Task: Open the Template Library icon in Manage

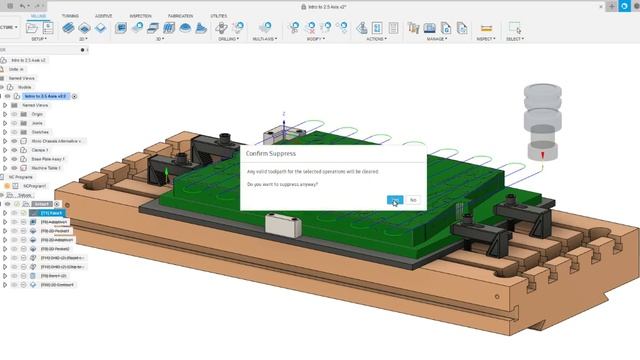Action: coord(462,28)
